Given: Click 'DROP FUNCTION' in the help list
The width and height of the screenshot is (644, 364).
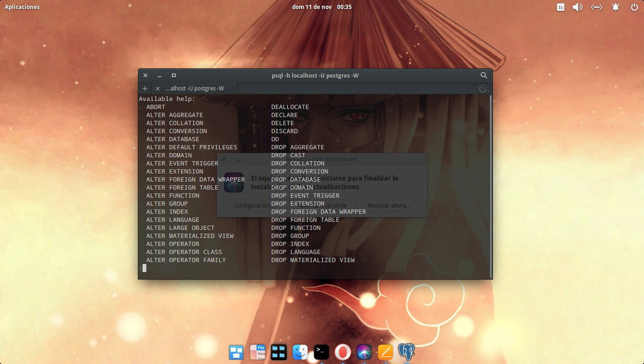Looking at the screenshot, I should pos(296,227).
